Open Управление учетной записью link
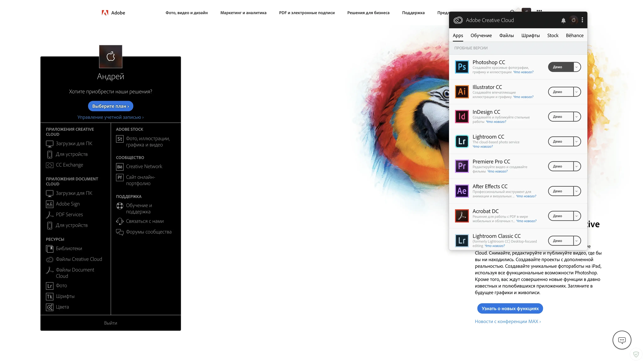 coord(111,117)
